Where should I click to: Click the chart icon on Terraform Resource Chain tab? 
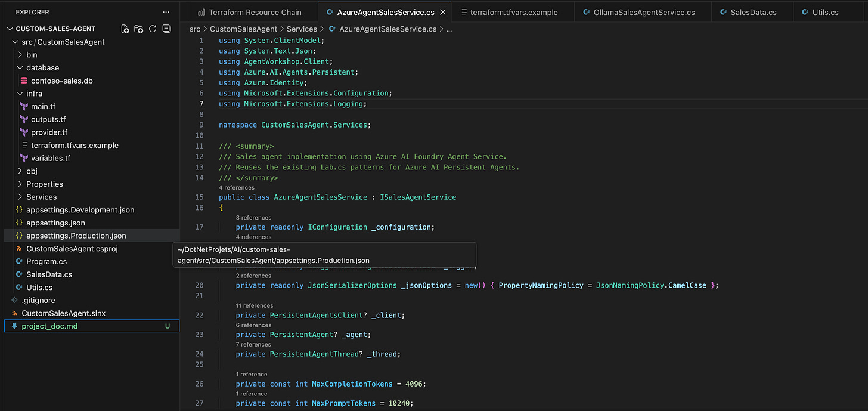point(201,12)
